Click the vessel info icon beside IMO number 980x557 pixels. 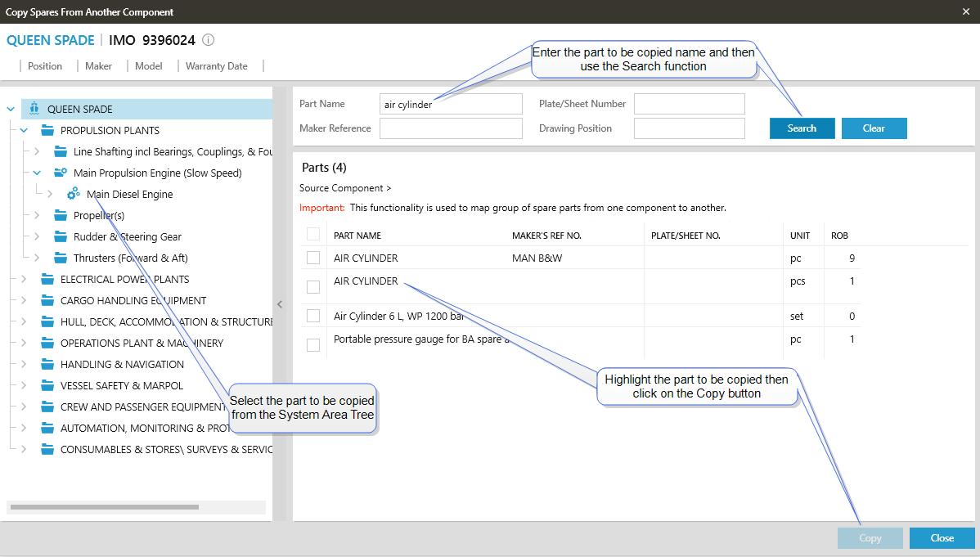click(209, 40)
